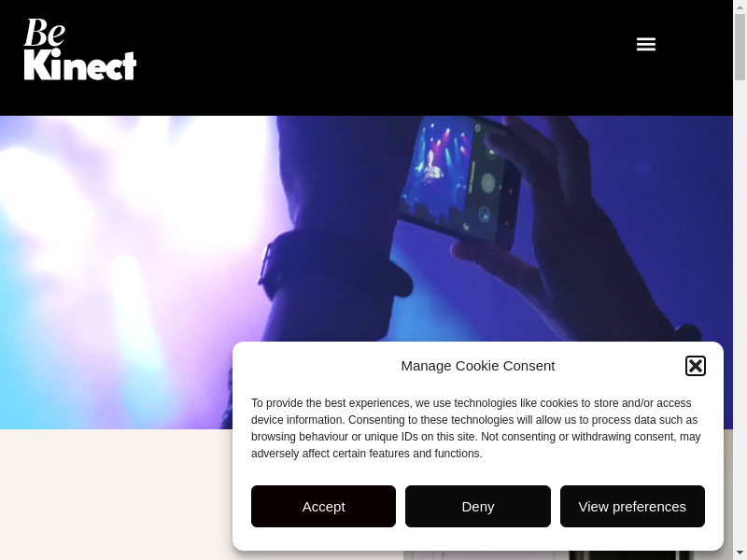
Task: Click the Manage Cookie Consent heading
Action: click(x=478, y=366)
